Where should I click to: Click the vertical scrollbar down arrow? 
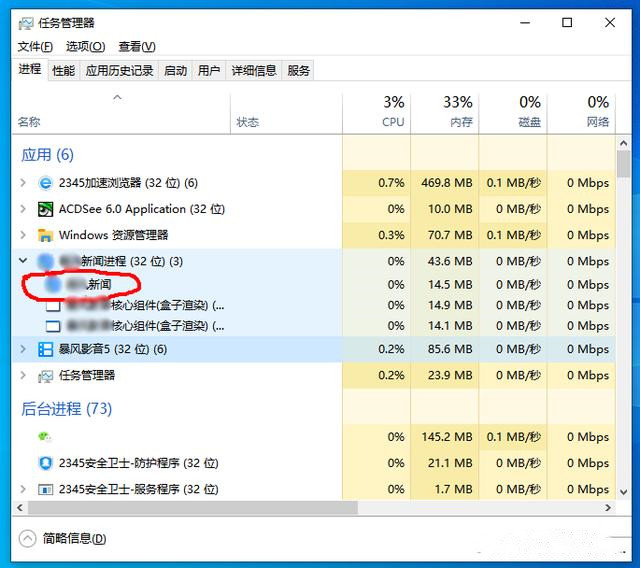click(623, 492)
